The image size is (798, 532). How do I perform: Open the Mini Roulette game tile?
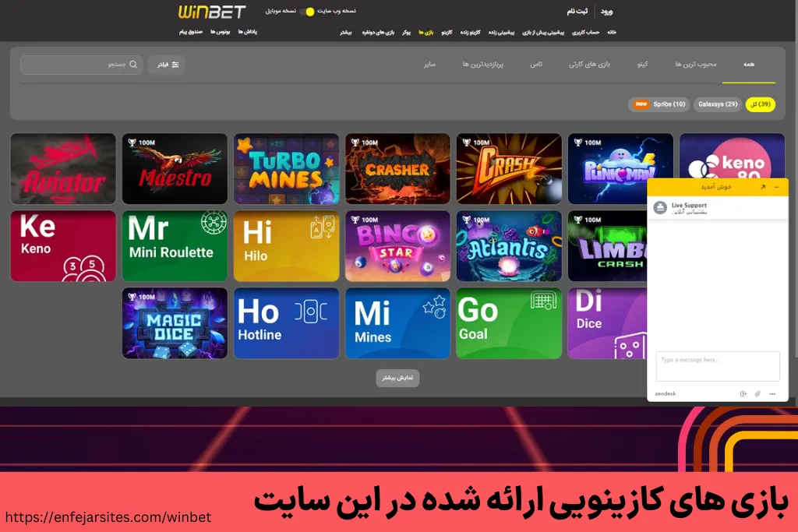click(x=175, y=246)
